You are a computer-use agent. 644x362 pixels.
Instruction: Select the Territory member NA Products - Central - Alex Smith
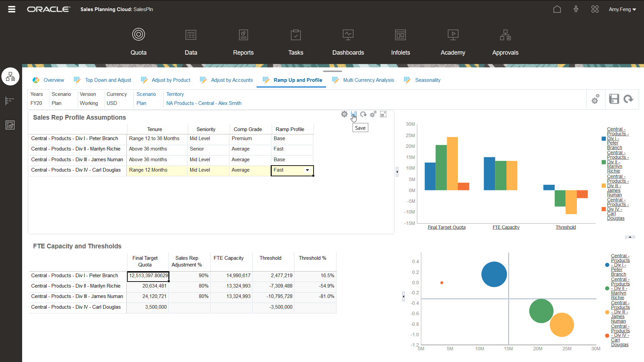pyautogui.click(x=204, y=103)
